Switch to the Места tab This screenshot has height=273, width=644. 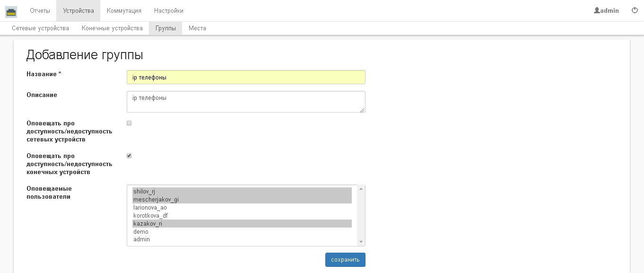(197, 28)
